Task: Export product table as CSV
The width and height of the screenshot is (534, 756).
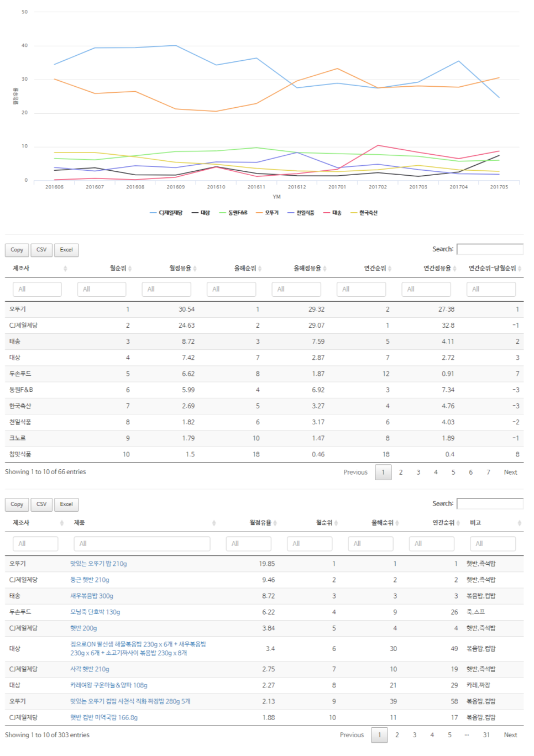Action: (41, 504)
